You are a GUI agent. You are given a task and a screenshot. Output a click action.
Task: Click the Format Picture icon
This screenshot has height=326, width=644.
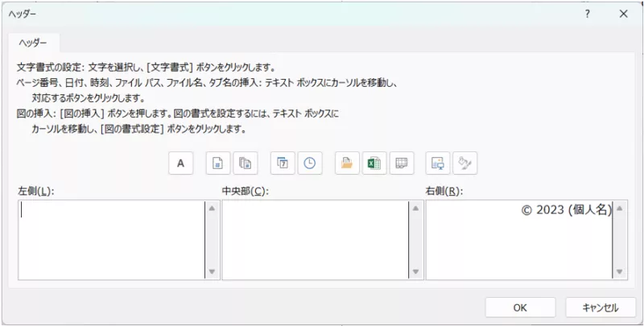[x=464, y=163]
